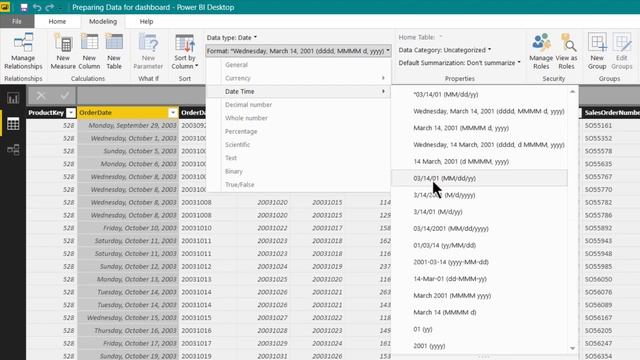Click the SalesOrderNumber column header

(x=611, y=113)
